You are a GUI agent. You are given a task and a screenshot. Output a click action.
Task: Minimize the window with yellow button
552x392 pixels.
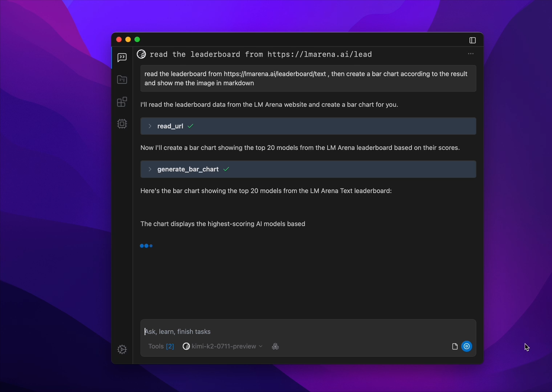pyautogui.click(x=128, y=40)
